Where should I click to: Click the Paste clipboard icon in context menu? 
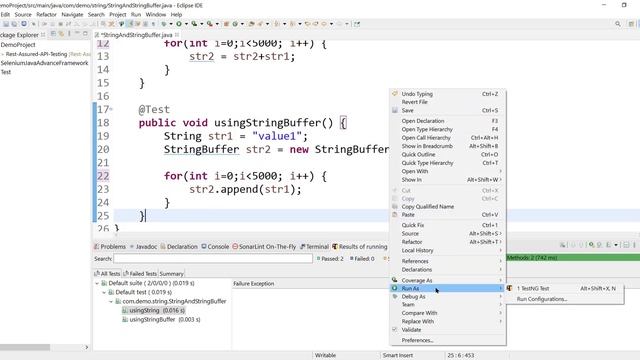coord(395,214)
